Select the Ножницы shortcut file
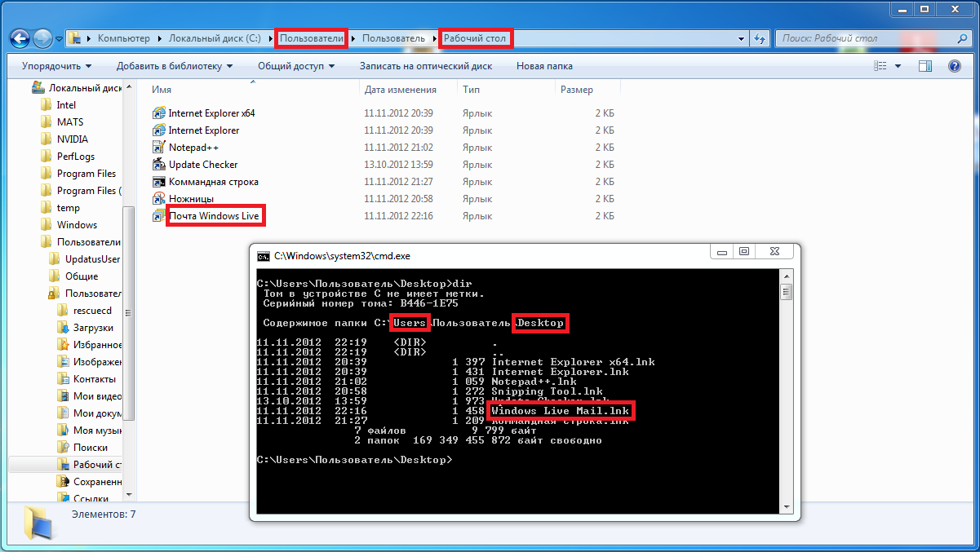The image size is (980, 552). (x=191, y=199)
